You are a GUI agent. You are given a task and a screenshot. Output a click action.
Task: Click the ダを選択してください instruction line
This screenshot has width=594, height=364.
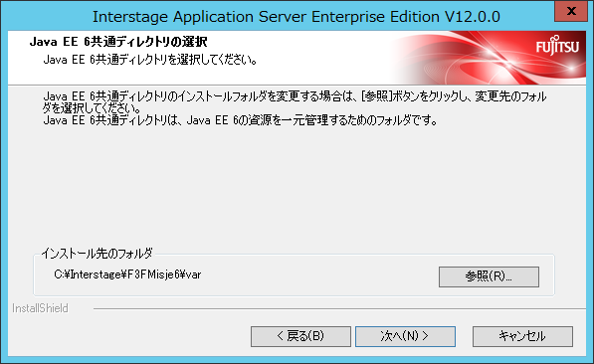pyautogui.click(x=92, y=108)
